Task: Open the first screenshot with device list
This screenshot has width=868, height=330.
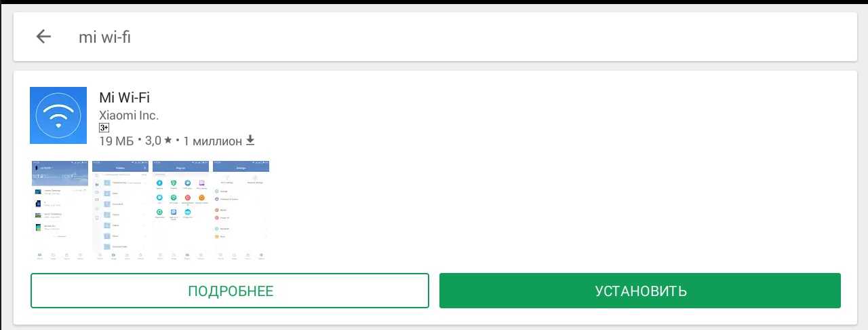Action: tap(60, 210)
